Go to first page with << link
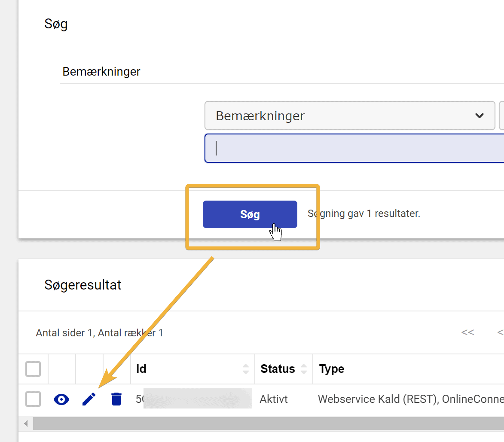Viewport: 504px width, 442px height. click(467, 332)
